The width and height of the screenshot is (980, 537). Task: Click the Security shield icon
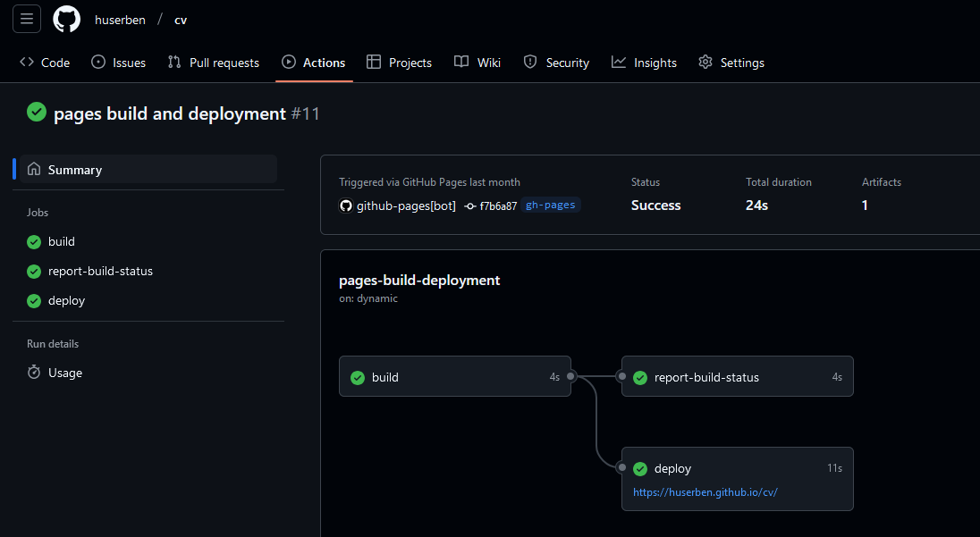(x=530, y=62)
